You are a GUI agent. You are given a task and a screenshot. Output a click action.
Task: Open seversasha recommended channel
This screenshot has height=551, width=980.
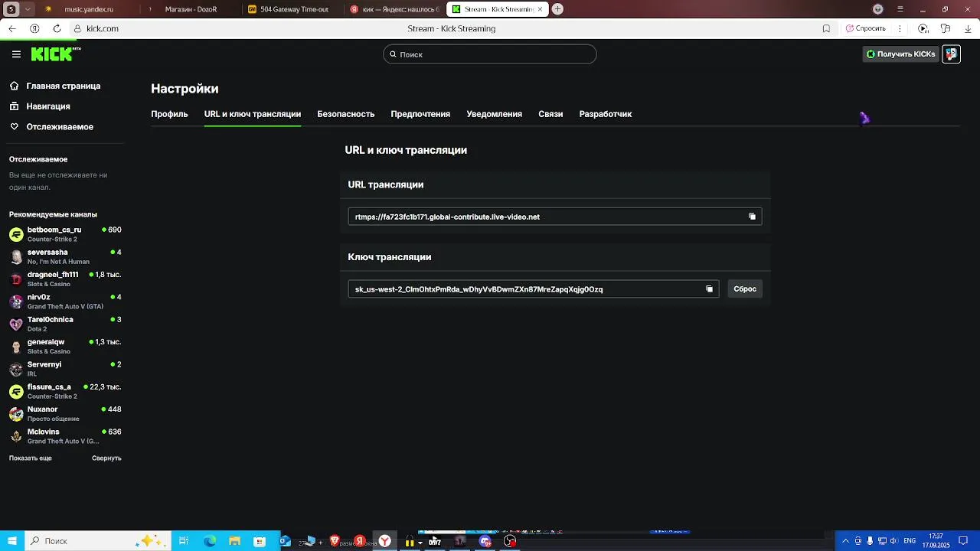tap(65, 256)
